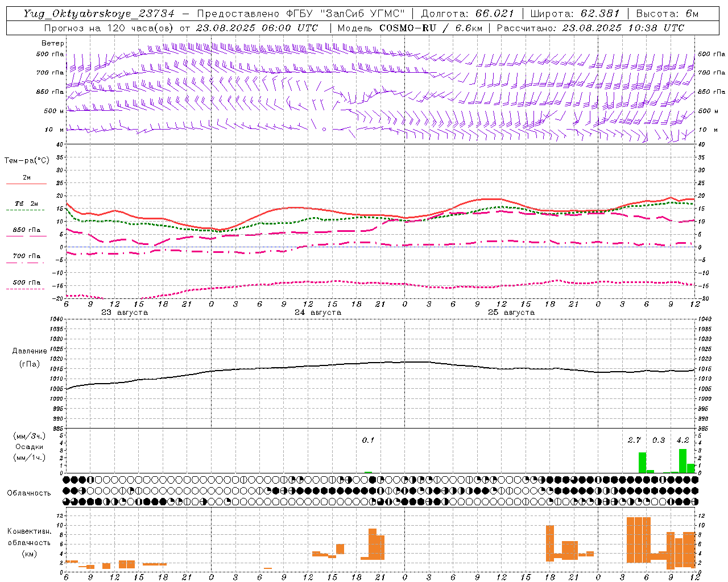Viewport: 728px width, 582px height.
Task: Click the Модель COSMO-RU / 6.6км label
Action: point(409,28)
